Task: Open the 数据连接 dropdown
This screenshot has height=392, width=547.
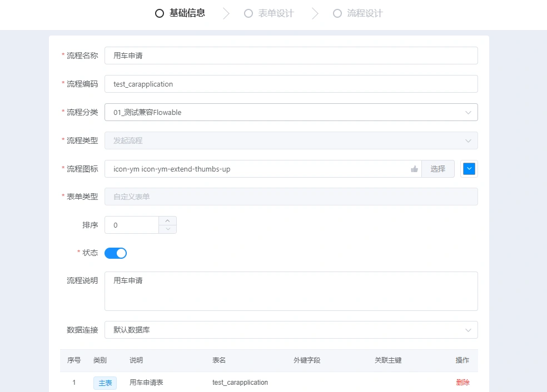Action: pos(291,330)
